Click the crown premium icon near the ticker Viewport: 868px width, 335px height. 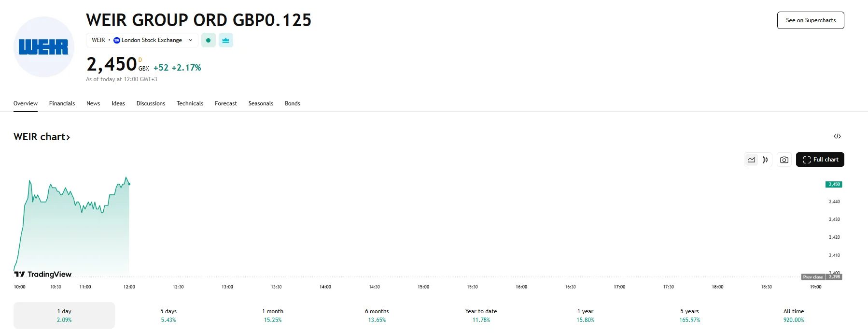(x=225, y=40)
